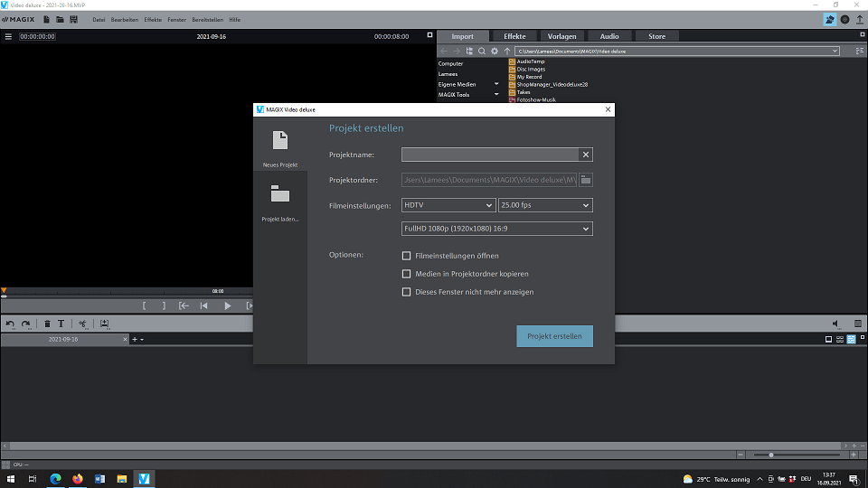Screen dimensions: 868x488
Task: Expand the media browser path dropdown
Action: (835, 51)
